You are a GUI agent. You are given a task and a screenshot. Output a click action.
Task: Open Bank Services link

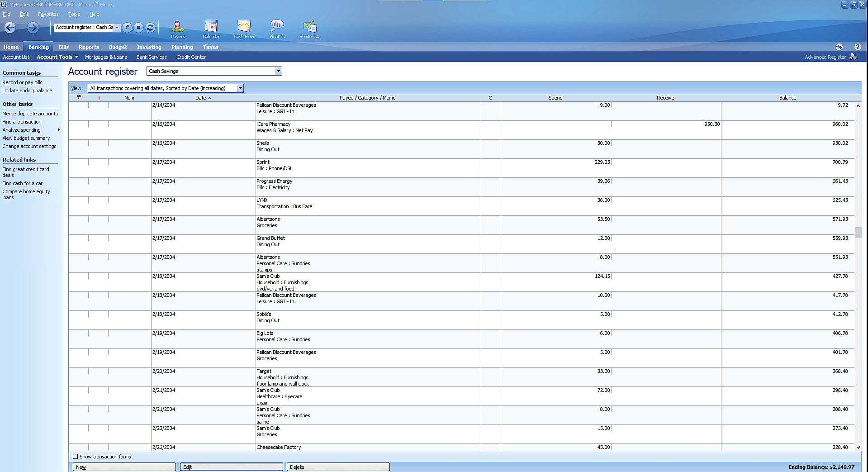point(152,57)
